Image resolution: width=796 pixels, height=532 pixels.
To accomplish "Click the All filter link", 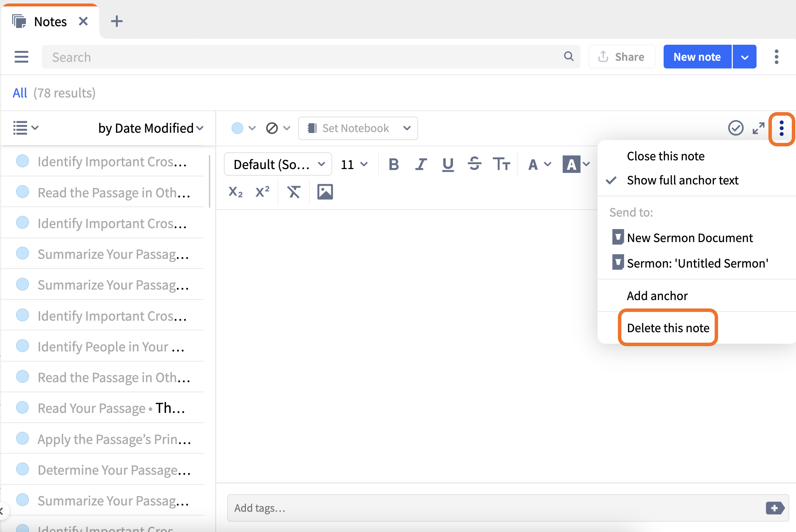I will [20, 93].
